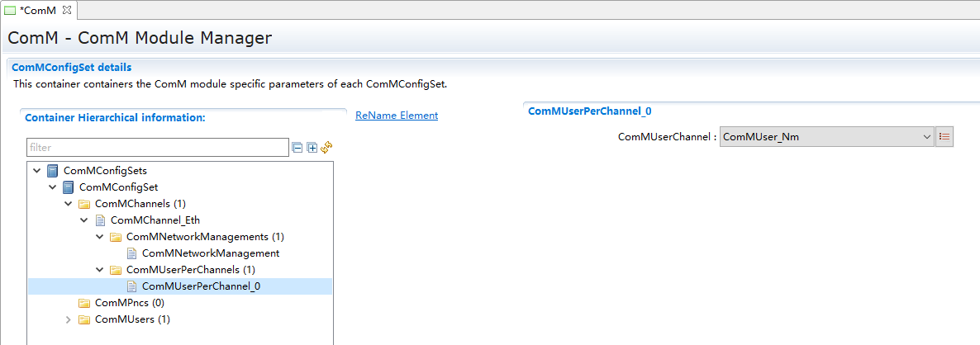Collapse the ComMChannels node
This screenshot has height=345, width=980.
point(69,204)
